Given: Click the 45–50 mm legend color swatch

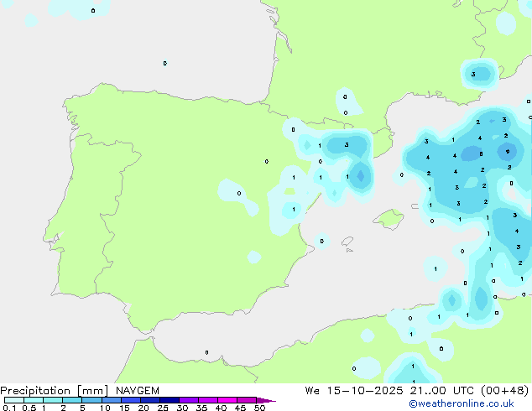Looking at the screenshot, I should click(x=247, y=400).
